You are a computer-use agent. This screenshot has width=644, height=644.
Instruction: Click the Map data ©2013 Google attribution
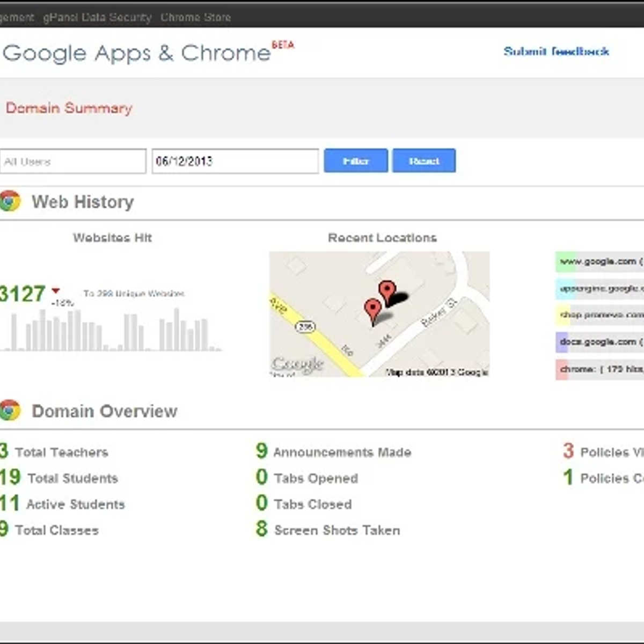pyautogui.click(x=437, y=372)
